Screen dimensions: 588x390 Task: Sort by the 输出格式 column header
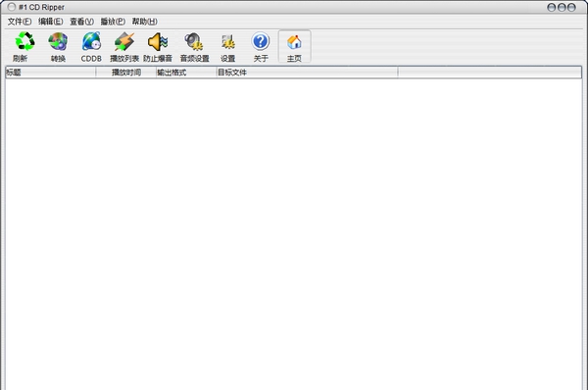[186, 73]
